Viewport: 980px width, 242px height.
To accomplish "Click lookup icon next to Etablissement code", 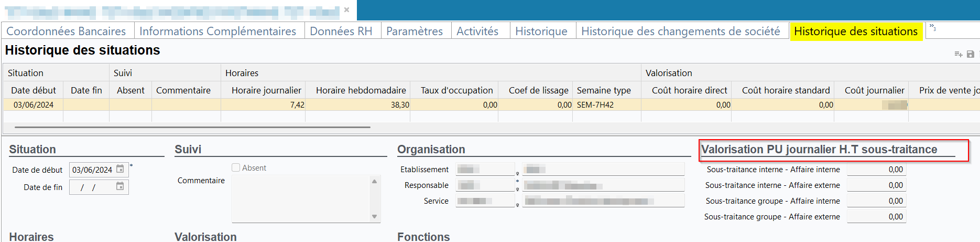I will coord(518,173).
